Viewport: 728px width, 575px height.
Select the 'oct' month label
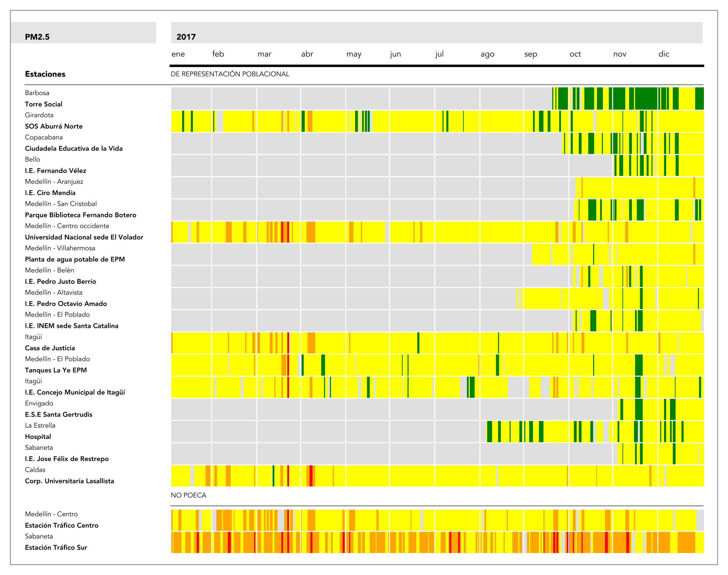click(x=575, y=54)
